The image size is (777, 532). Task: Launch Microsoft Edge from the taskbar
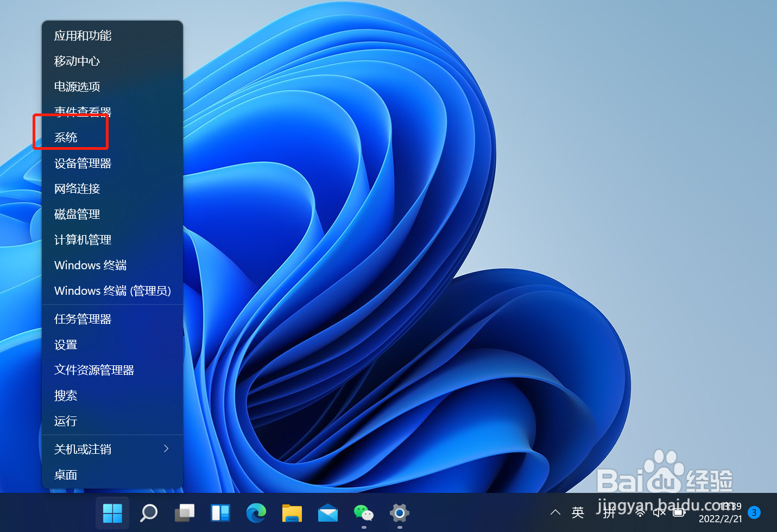(256, 512)
